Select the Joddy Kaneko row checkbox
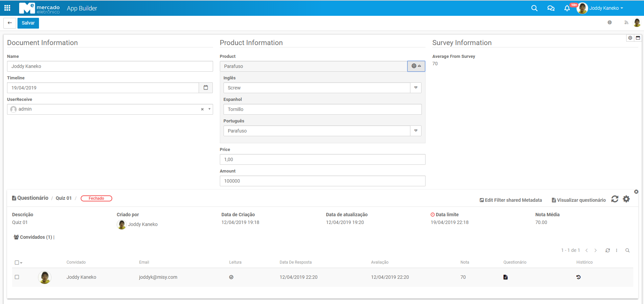The width and height of the screenshot is (644, 304). click(x=17, y=277)
